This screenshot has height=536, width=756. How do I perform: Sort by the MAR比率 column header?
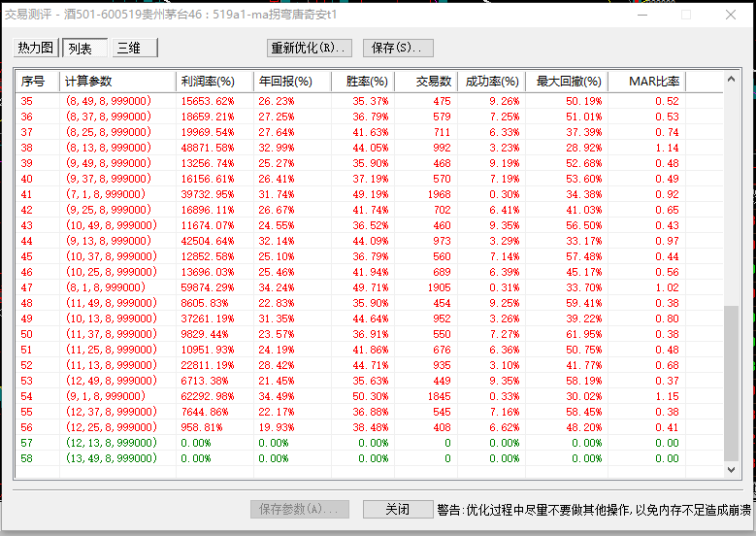tap(647, 82)
